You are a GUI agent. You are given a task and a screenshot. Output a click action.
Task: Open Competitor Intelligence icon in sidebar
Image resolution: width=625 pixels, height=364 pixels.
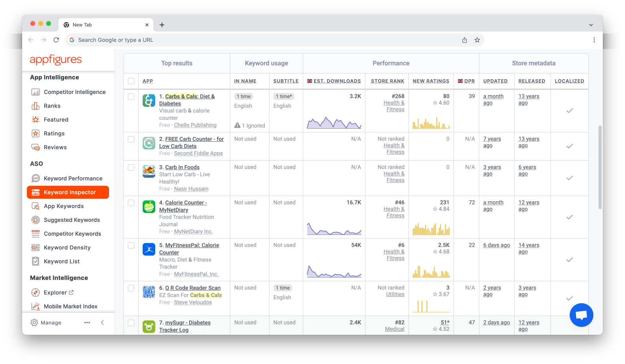[36, 92]
